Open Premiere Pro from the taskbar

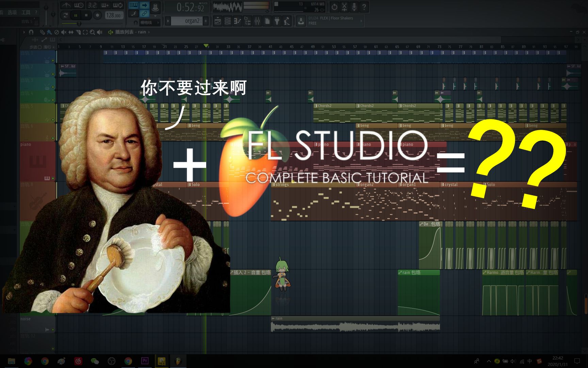click(145, 361)
